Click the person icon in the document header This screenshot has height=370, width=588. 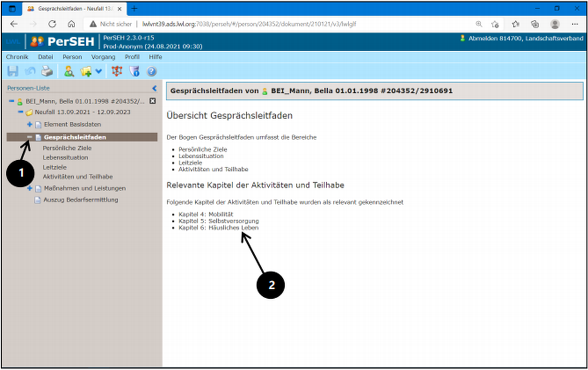point(265,91)
